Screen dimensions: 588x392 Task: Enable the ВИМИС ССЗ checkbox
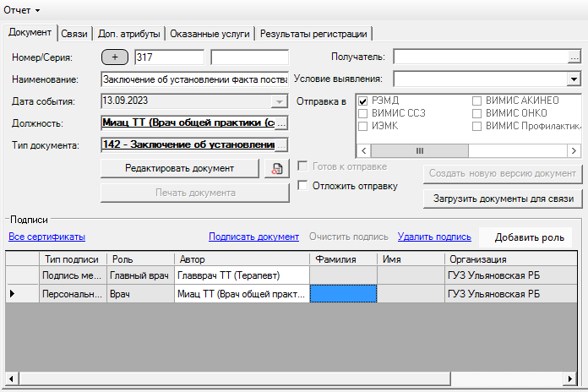(x=363, y=114)
